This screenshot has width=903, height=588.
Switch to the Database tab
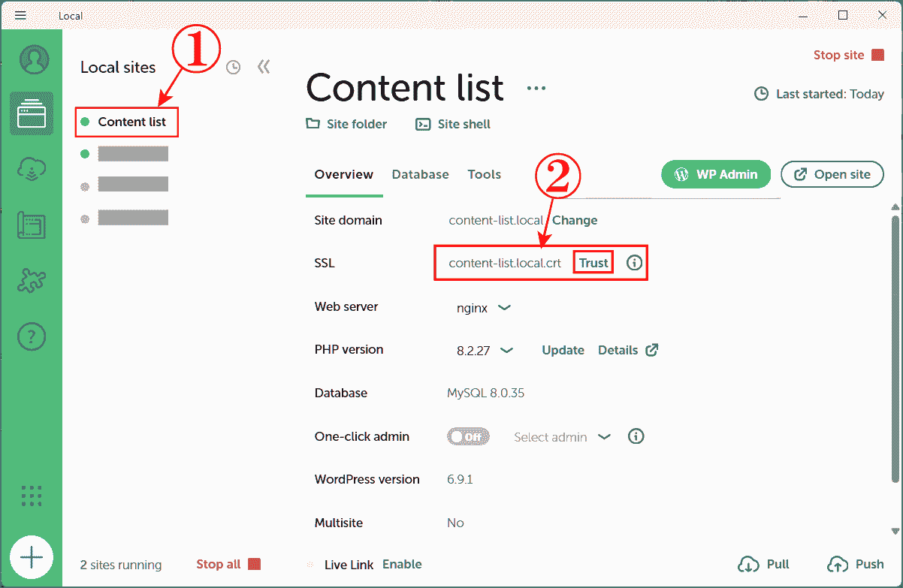(x=420, y=174)
